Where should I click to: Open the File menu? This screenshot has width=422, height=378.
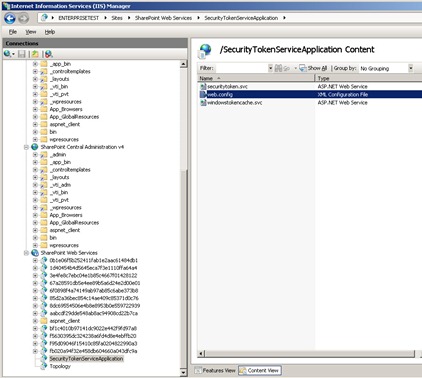tap(13, 32)
